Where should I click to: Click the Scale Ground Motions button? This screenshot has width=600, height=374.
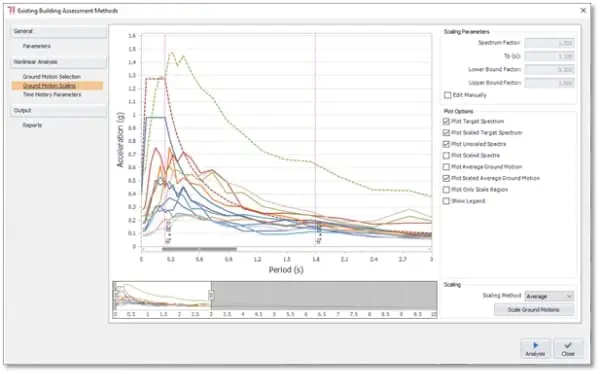pyautogui.click(x=533, y=309)
